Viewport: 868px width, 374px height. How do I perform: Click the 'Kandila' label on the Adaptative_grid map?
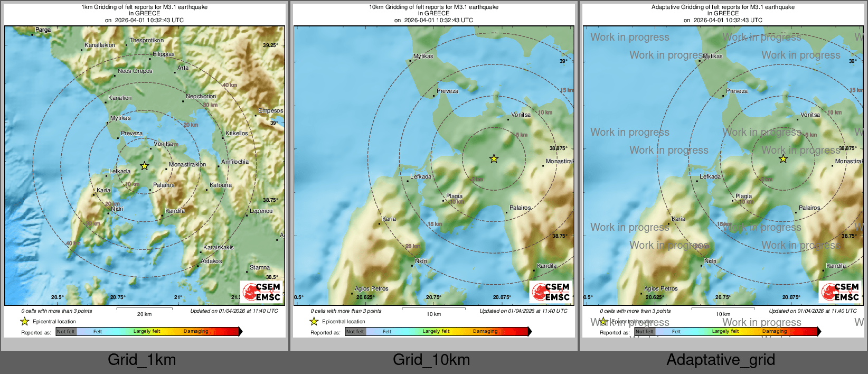(x=836, y=266)
